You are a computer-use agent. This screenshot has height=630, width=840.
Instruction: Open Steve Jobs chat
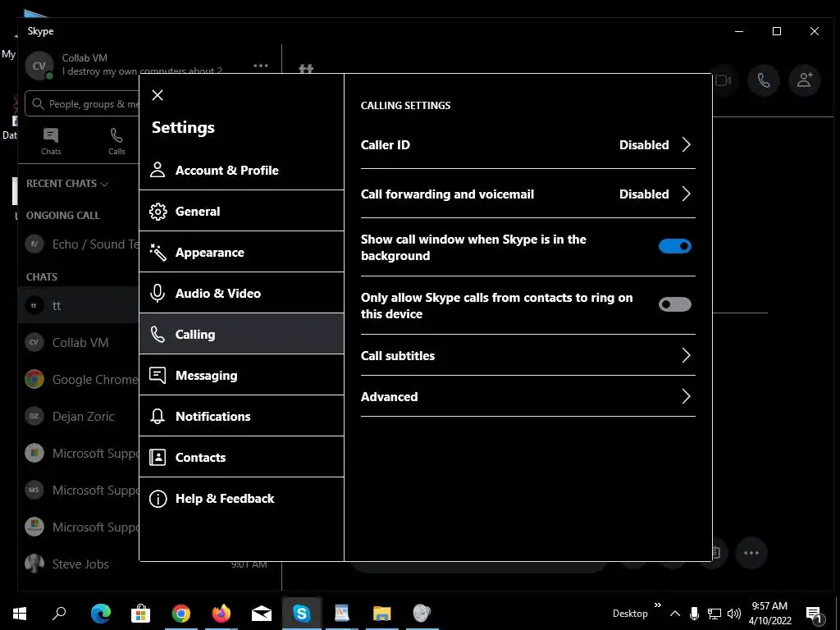[80, 564]
